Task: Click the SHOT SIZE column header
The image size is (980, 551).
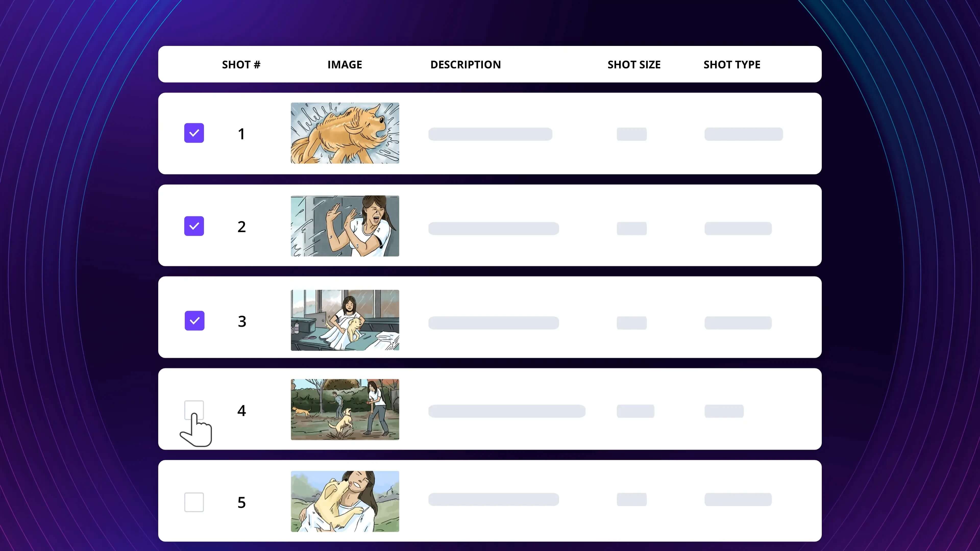Action: click(x=634, y=65)
